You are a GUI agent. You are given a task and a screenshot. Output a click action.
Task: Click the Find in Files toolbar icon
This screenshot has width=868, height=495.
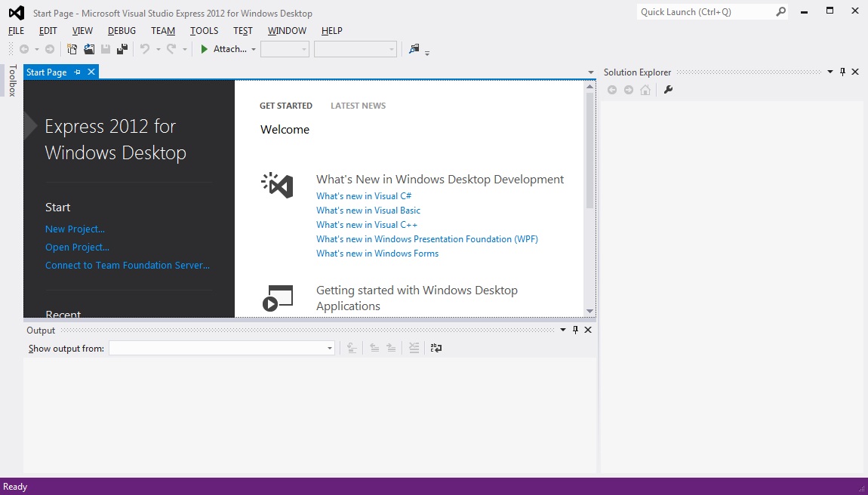tap(414, 49)
